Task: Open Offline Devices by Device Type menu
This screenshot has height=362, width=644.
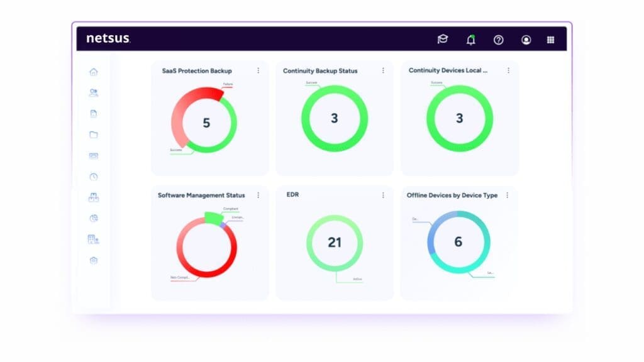Action: (508, 195)
